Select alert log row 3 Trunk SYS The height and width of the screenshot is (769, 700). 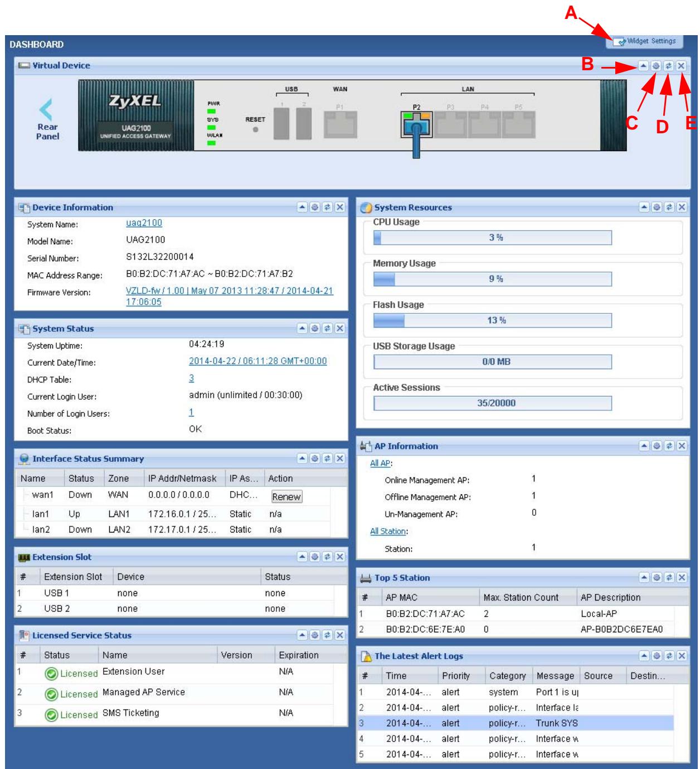515,723
